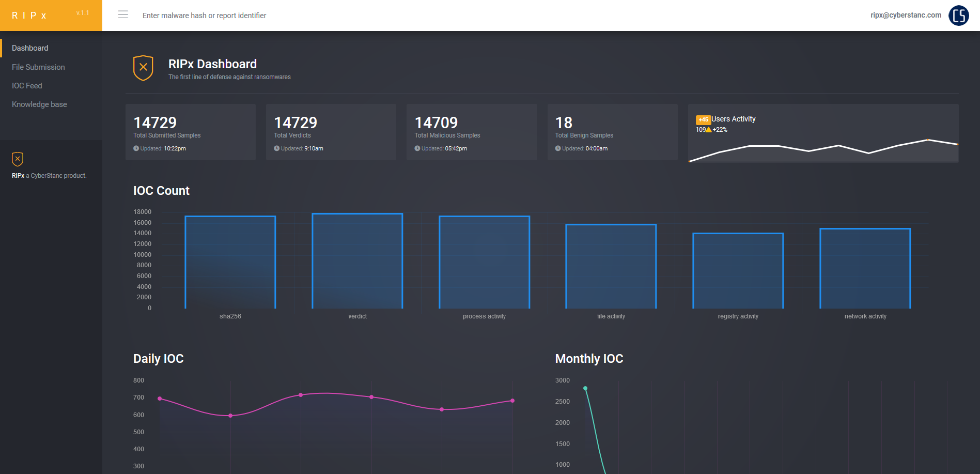Image resolution: width=980 pixels, height=474 pixels.
Task: Focus the malware hash search field
Action: [x=205, y=16]
